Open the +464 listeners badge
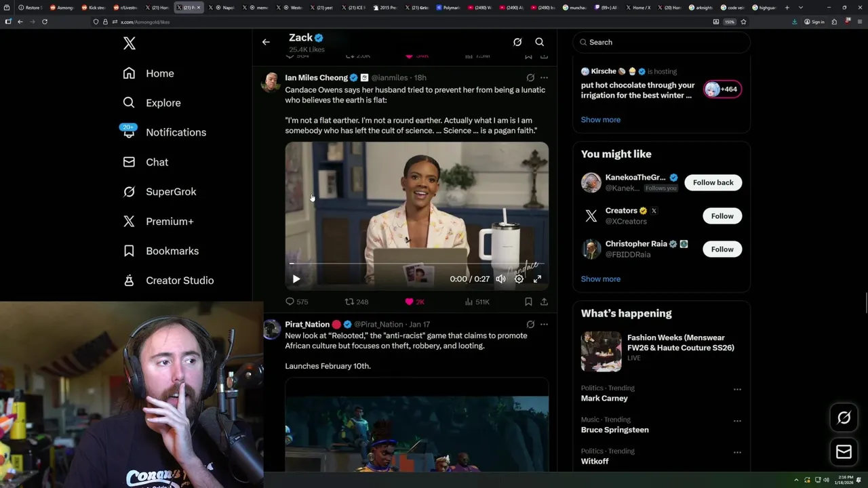The image size is (868, 488). (722, 89)
